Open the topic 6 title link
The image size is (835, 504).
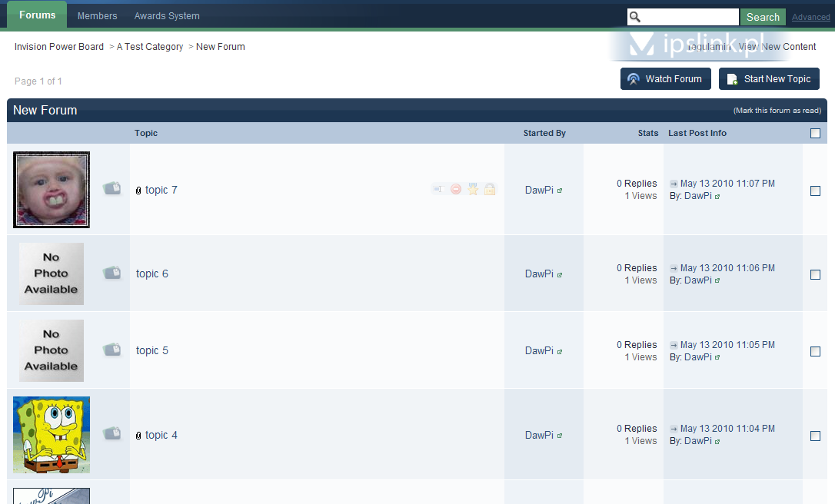pyautogui.click(x=151, y=274)
